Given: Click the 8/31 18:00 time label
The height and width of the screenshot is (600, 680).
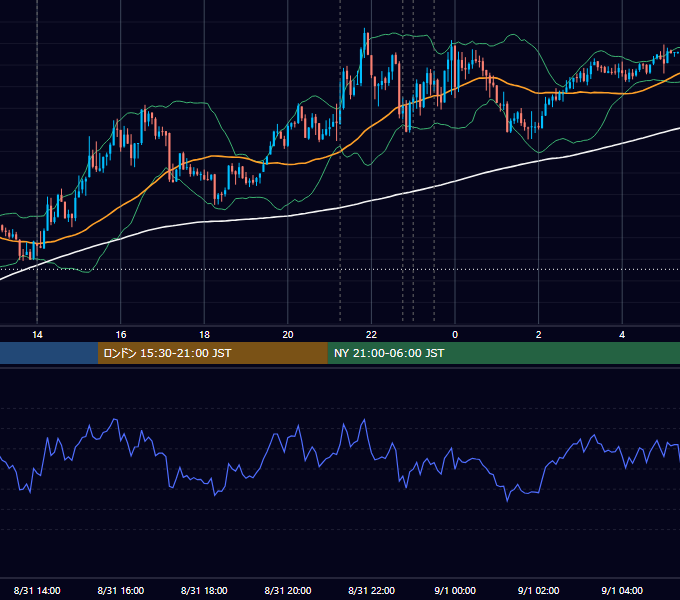Looking at the screenshot, I should click(x=204, y=590).
